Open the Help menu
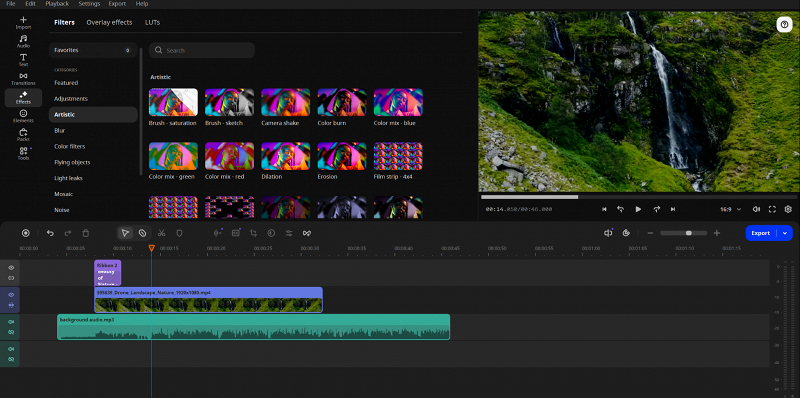Image resolution: width=800 pixels, height=398 pixels. click(142, 4)
